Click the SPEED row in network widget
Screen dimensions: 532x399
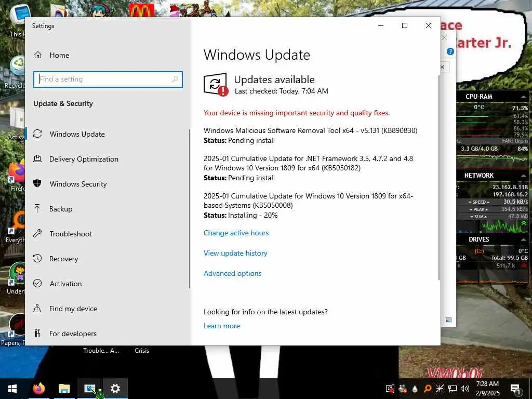[493, 202]
